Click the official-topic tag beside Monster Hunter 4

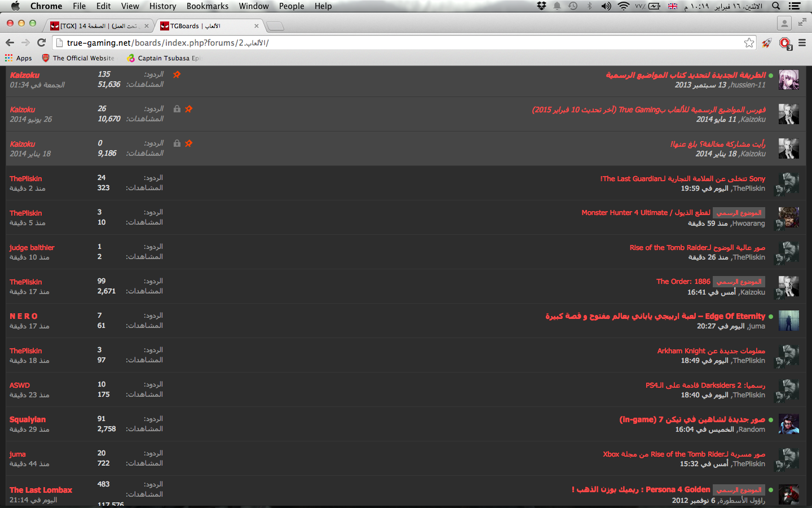(x=739, y=213)
